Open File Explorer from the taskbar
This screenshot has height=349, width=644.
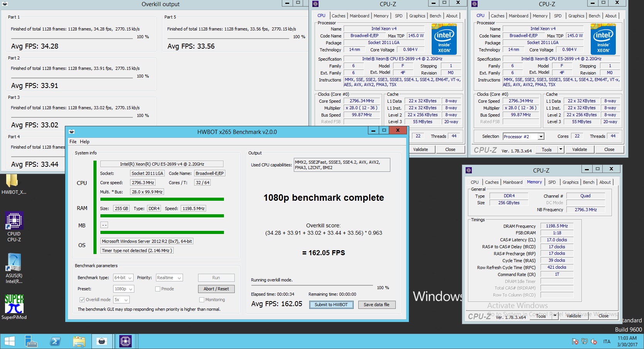point(79,341)
